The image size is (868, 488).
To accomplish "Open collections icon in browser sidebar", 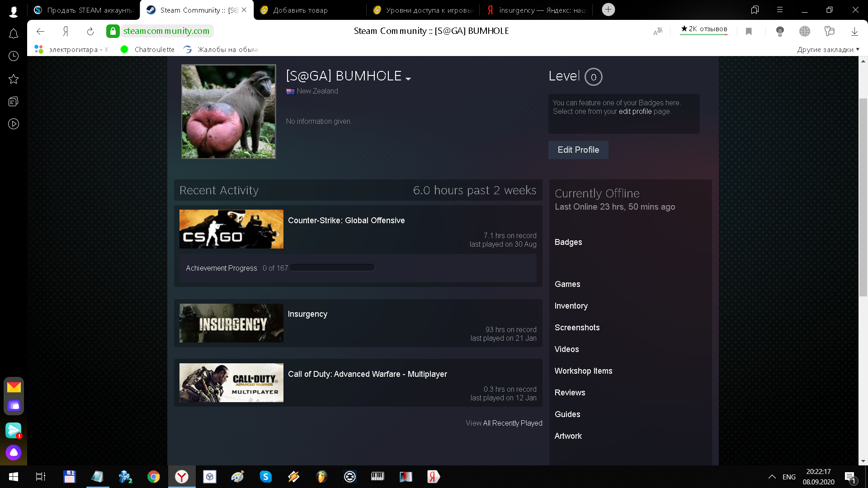I will click(x=14, y=102).
